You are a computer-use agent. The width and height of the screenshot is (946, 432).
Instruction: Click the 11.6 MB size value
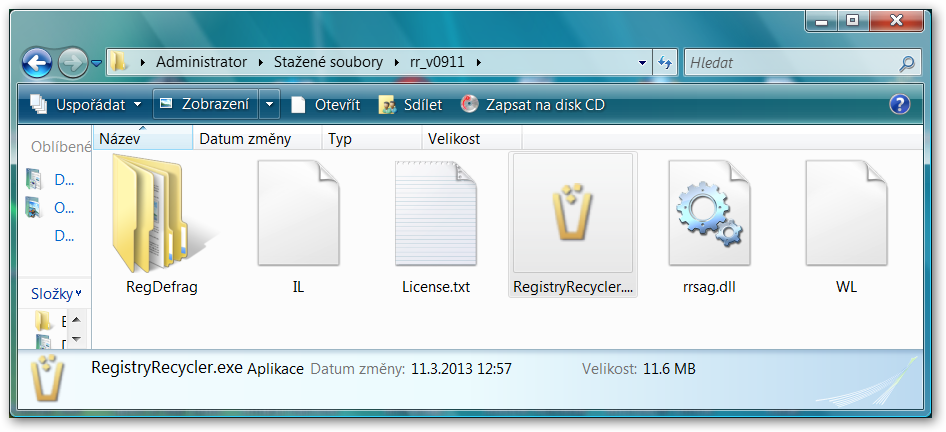669,369
